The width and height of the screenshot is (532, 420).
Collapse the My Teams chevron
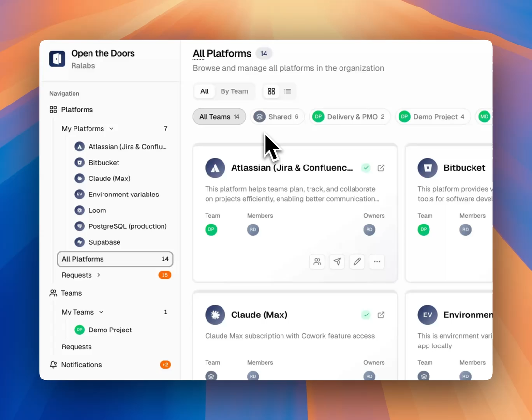[x=101, y=312]
